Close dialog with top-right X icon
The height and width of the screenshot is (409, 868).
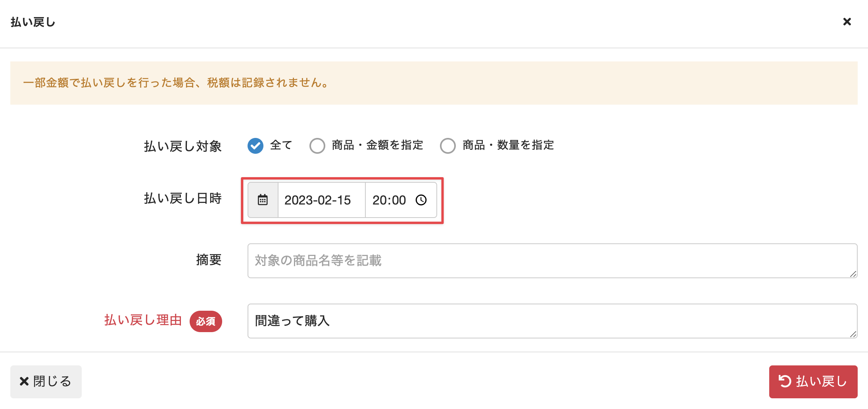pyautogui.click(x=847, y=22)
